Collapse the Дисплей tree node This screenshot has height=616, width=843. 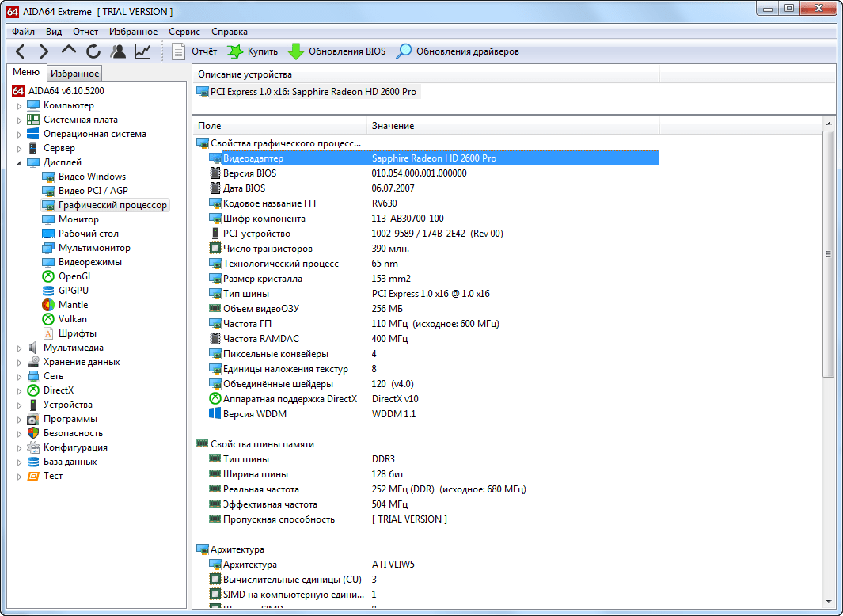20,163
